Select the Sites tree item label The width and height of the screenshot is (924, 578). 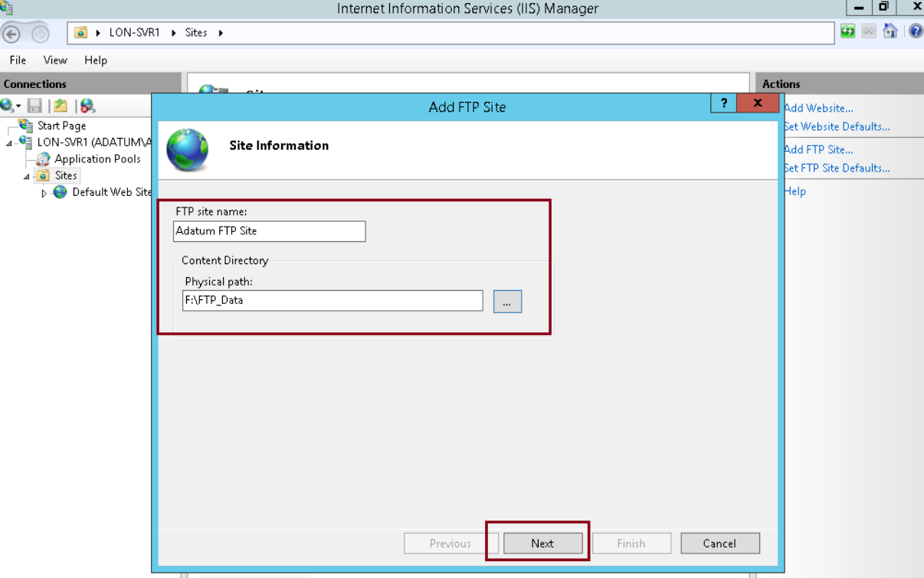(x=66, y=175)
